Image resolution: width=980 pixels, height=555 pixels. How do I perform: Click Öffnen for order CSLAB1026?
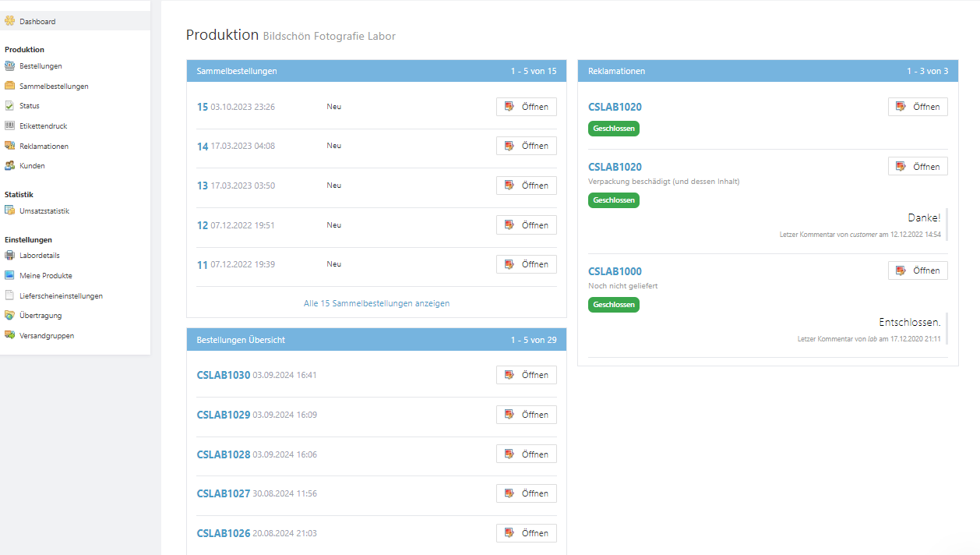pyautogui.click(x=527, y=533)
